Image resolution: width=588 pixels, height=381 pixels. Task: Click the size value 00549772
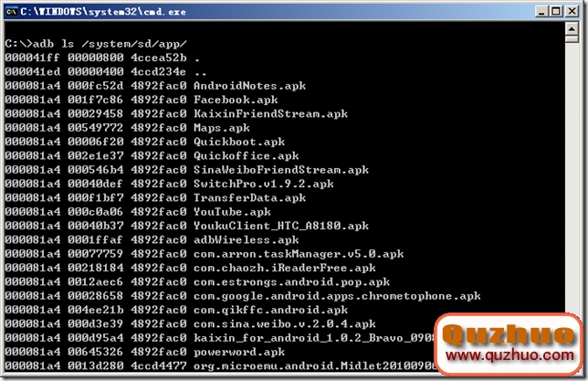[x=96, y=128]
